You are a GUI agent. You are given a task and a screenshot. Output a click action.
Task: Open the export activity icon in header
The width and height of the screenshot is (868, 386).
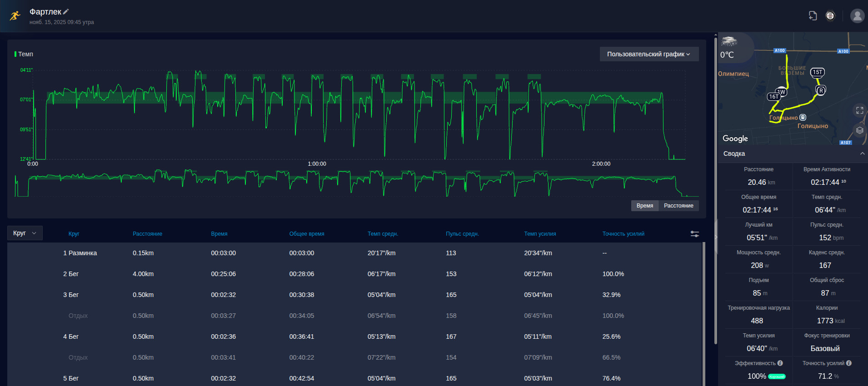(813, 16)
